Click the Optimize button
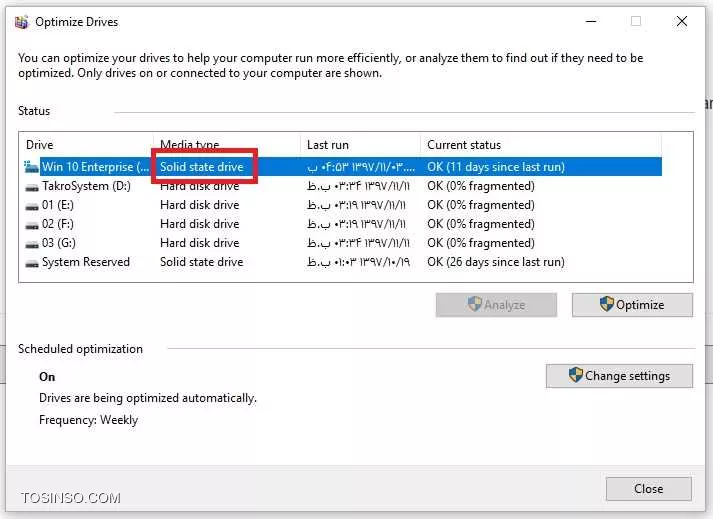The width and height of the screenshot is (713, 519). [x=632, y=305]
